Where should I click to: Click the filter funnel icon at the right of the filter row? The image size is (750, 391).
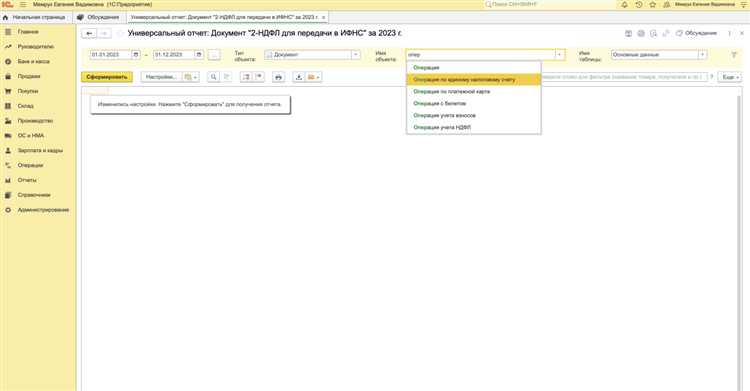tap(734, 55)
